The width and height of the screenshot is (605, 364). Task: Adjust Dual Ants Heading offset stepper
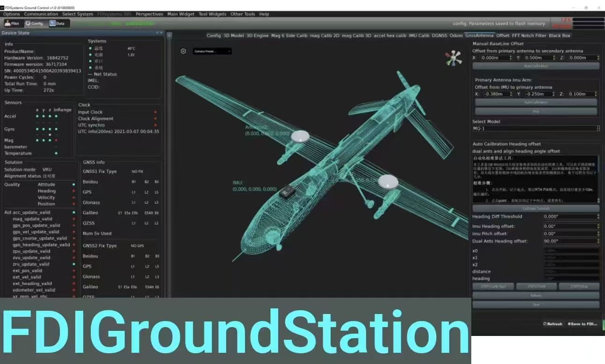tap(598, 241)
